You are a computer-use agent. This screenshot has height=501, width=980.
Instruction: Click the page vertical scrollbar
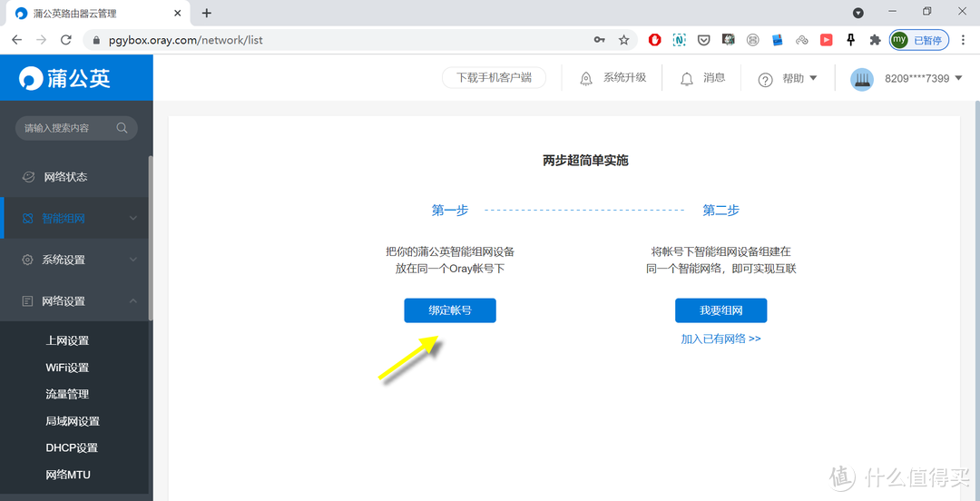tap(976, 300)
